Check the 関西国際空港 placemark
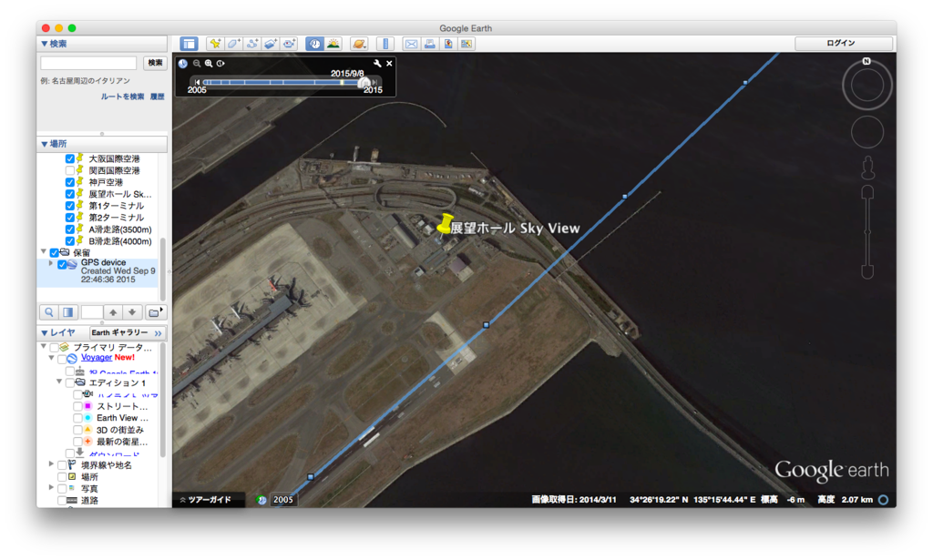The width and height of the screenshot is (933, 560). click(69, 170)
